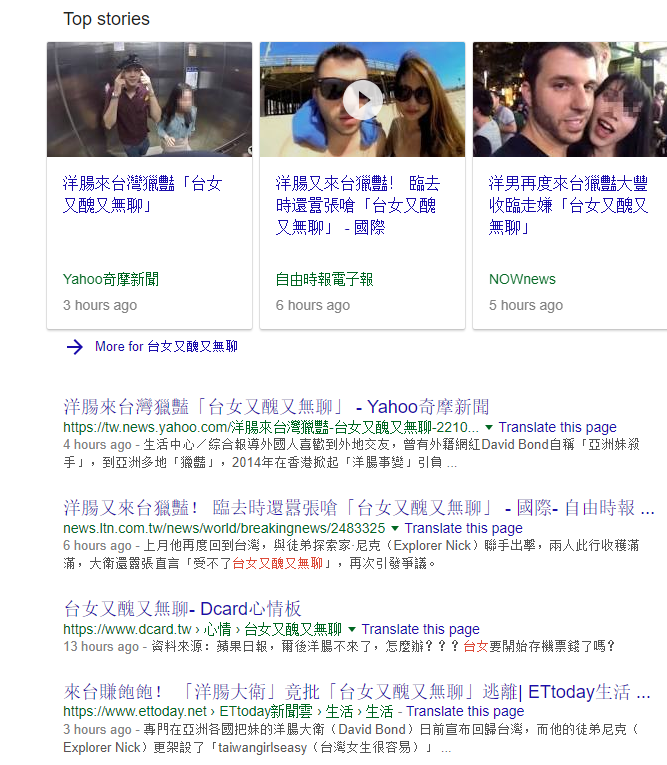Open the elevator thumbnail of the Yahoo story
This screenshot has height=765, width=667.
(x=149, y=100)
